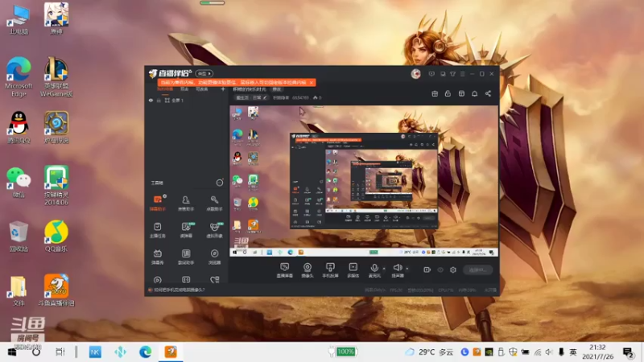The image size is (644, 362).
Task: Toggle visibility eye of 全屏 1 source
Action: coord(151,100)
